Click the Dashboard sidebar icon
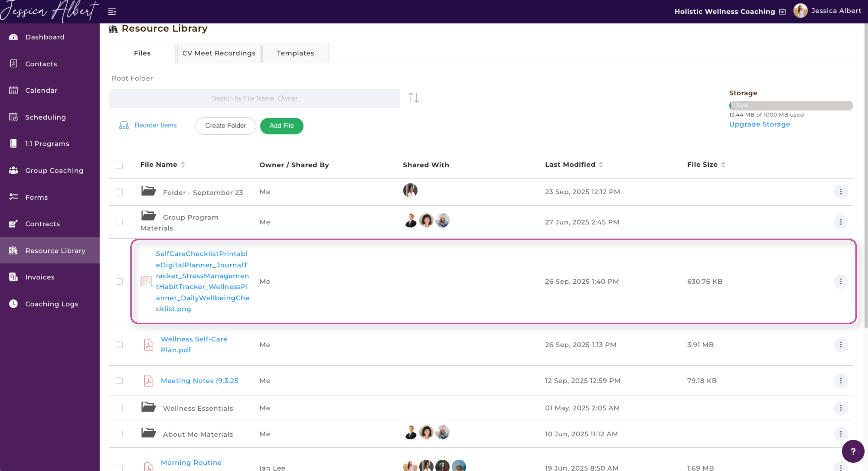Viewport: 868px width, 471px height. pyautogui.click(x=14, y=37)
